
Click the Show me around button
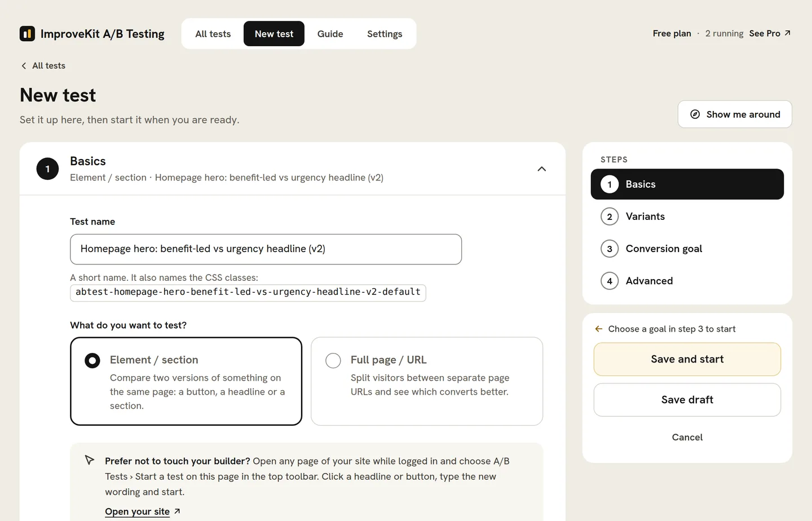coord(735,114)
